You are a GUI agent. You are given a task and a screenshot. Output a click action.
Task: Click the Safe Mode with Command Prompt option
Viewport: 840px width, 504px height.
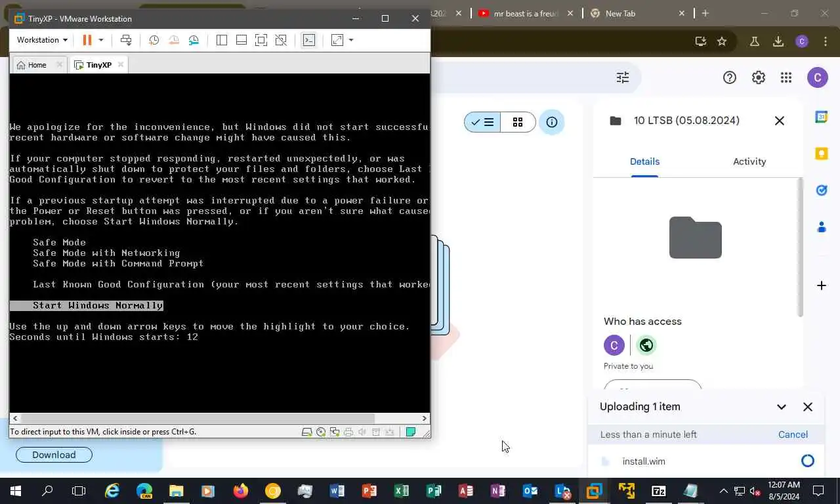pos(118,263)
